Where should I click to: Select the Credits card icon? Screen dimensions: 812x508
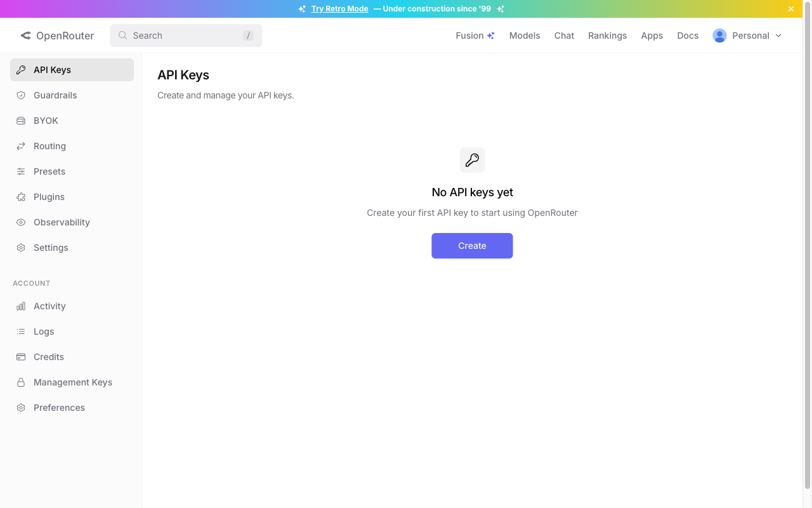[21, 357]
